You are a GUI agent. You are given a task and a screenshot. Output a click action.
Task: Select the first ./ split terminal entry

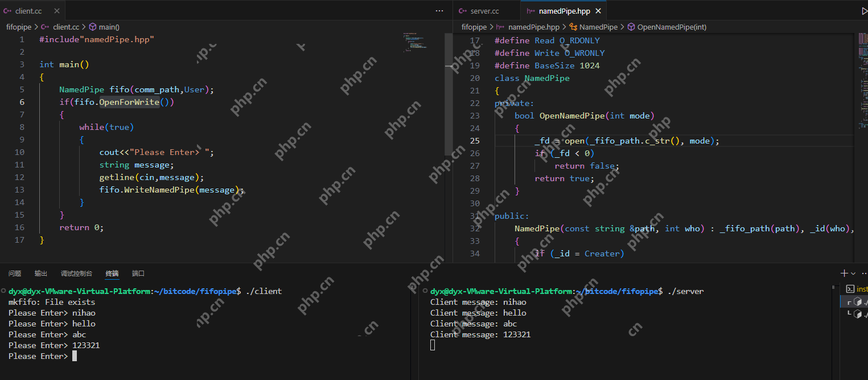pos(855,301)
